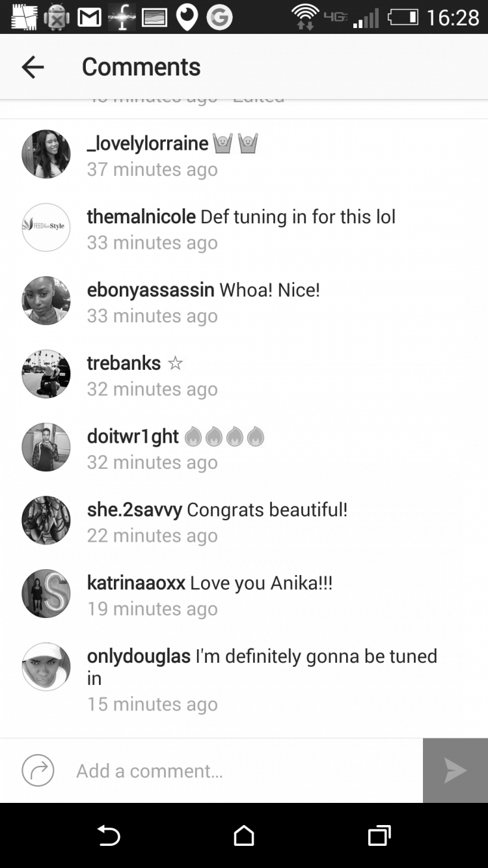The height and width of the screenshot is (868, 488).
Task: Tap the Android back navigation button
Action: pos(109,835)
